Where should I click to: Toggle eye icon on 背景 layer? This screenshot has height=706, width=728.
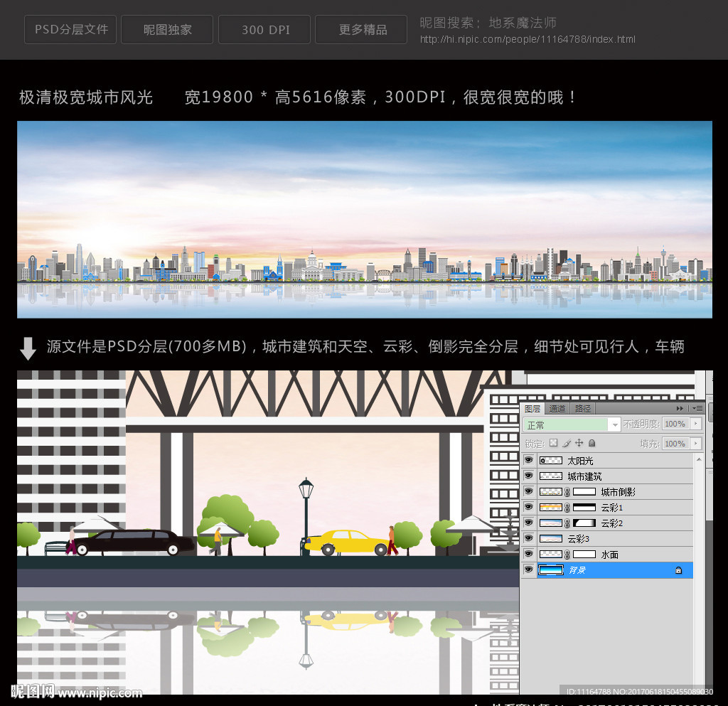(528, 569)
